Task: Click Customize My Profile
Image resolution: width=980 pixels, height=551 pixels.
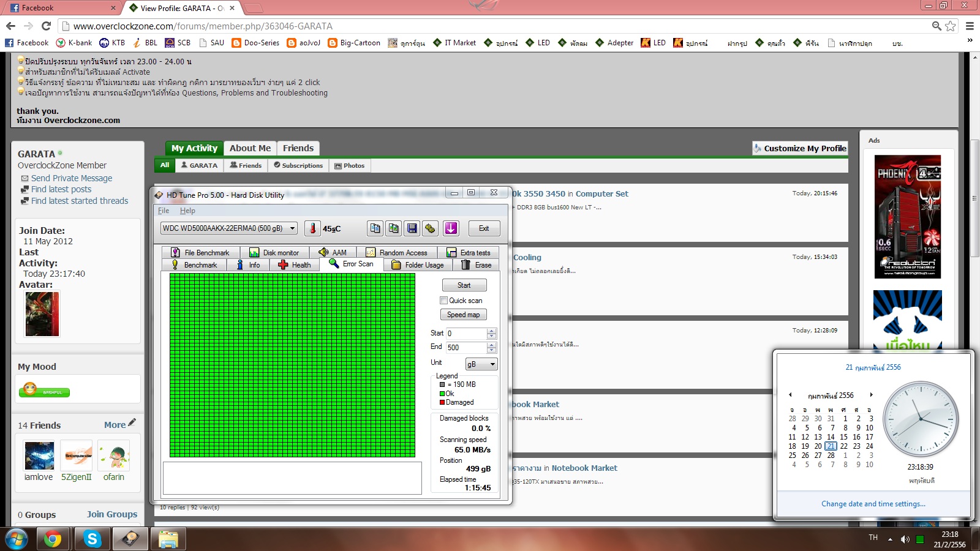Action: 800,148
